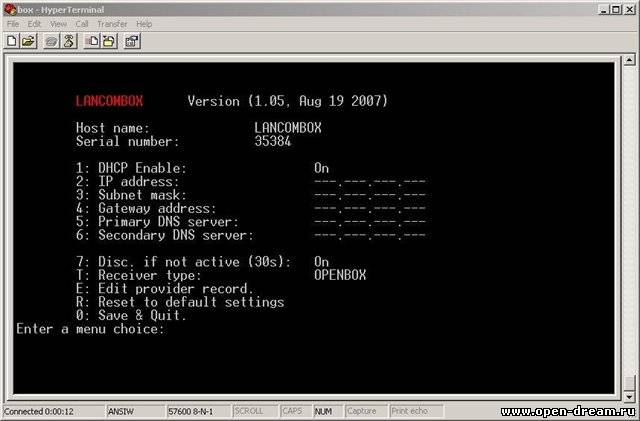640x421 pixels.
Task: Close the HyperTerminal window
Action: tap(630, 9)
